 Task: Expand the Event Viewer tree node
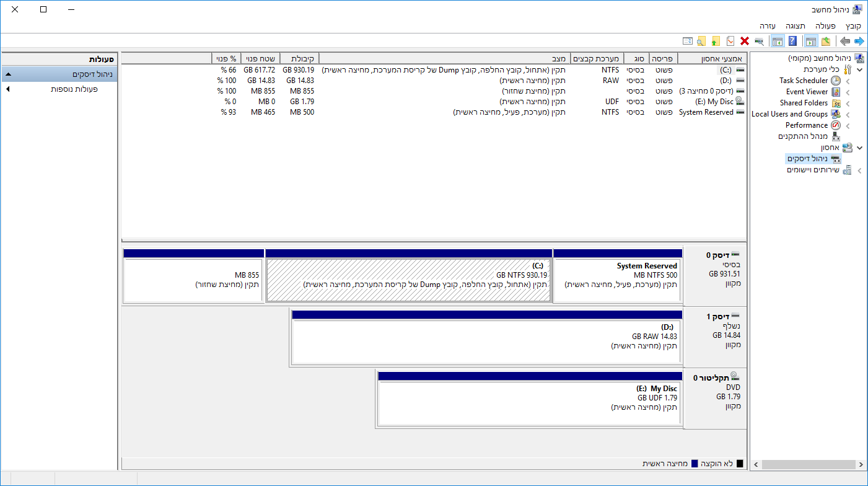tap(848, 92)
